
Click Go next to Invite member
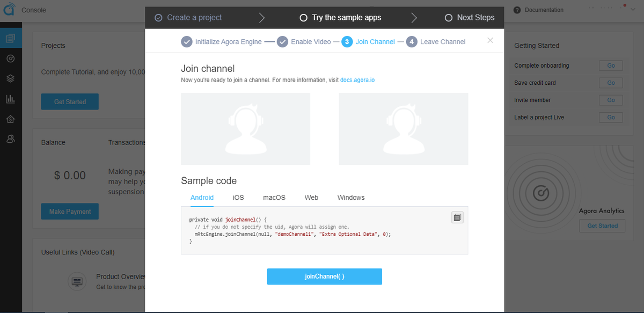coord(611,100)
